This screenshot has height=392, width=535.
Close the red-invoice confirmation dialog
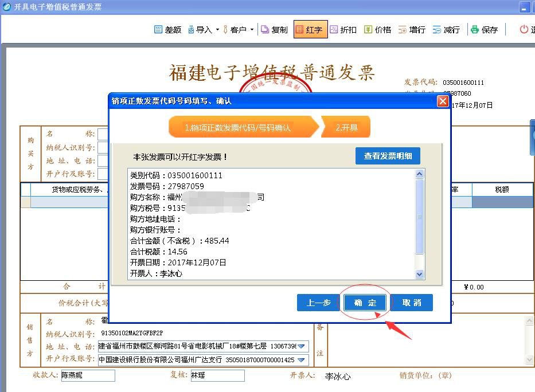point(442,101)
